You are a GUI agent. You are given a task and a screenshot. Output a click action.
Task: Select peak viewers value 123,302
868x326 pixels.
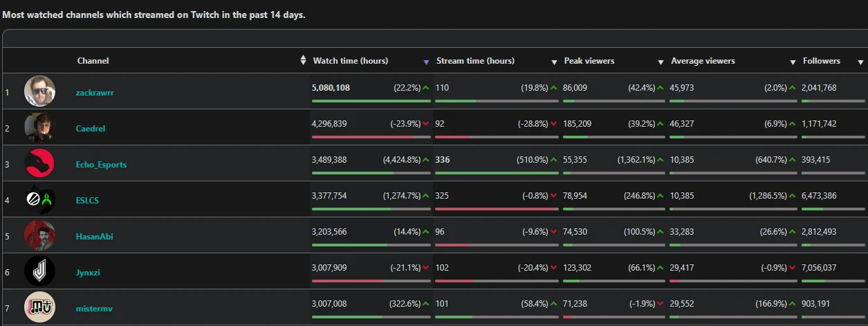click(578, 268)
